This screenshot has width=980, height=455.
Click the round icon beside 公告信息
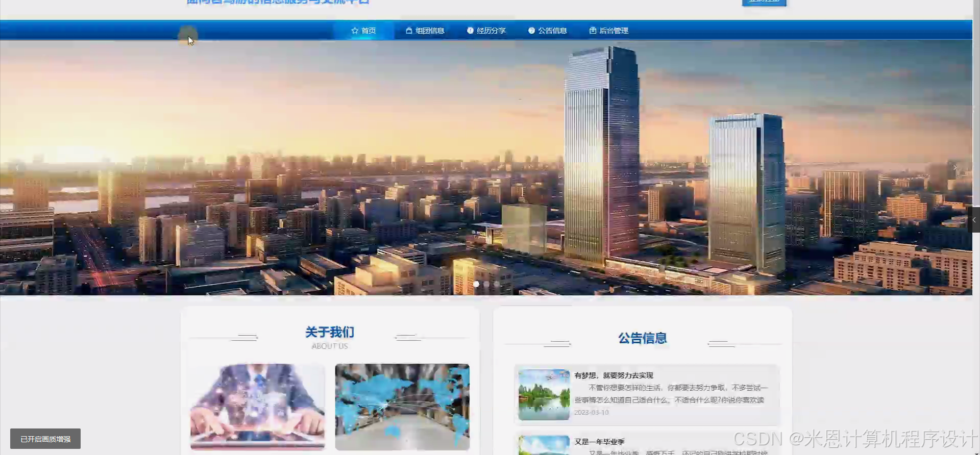531,31
